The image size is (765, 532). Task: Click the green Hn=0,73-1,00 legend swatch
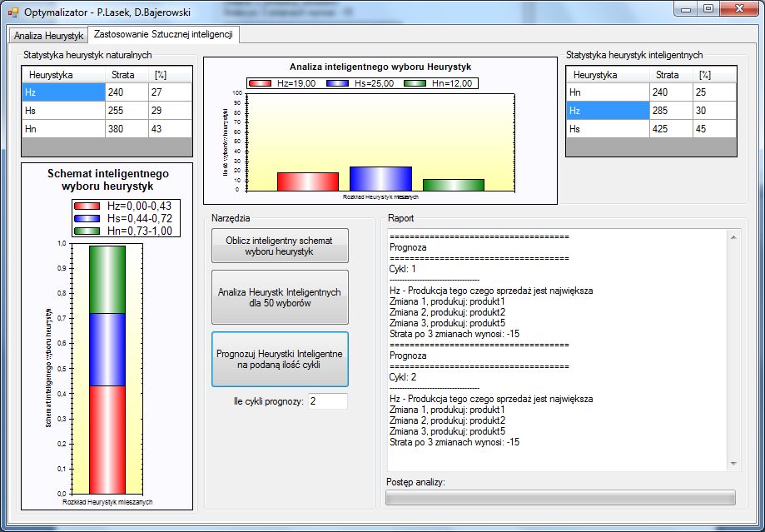[x=87, y=231]
